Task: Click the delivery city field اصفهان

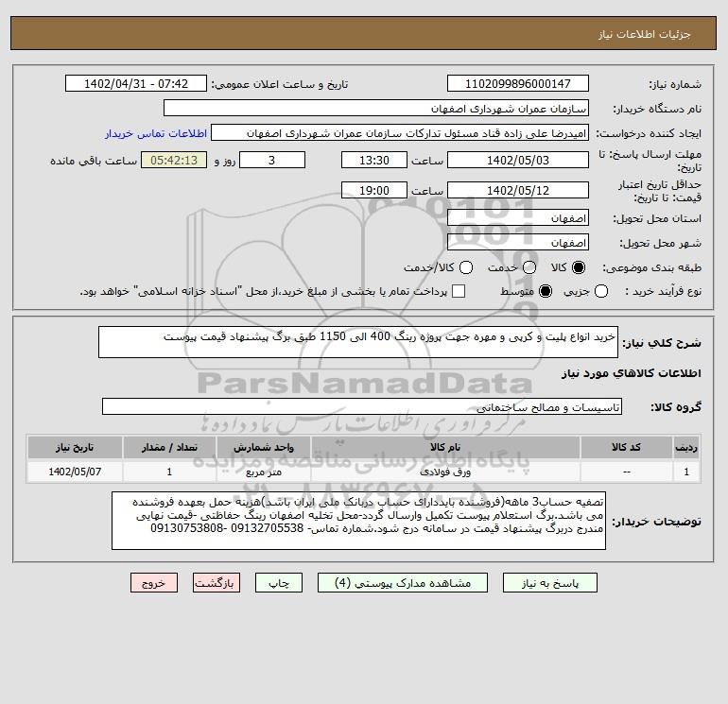Action: coord(518,242)
